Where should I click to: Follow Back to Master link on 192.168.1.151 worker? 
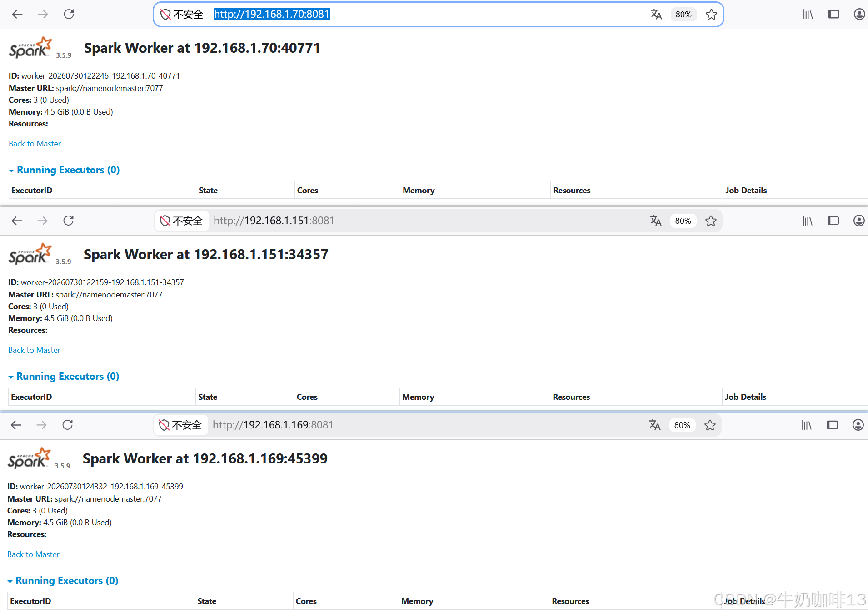[34, 350]
